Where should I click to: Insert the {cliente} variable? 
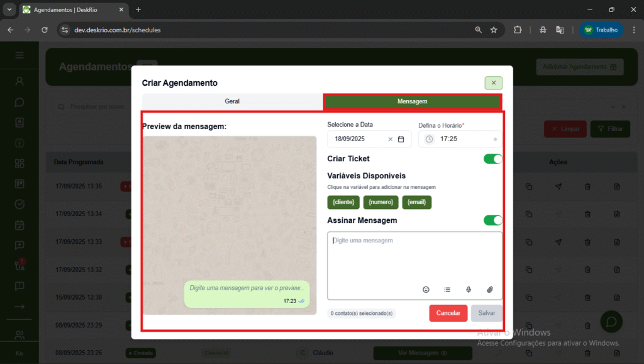(x=343, y=202)
